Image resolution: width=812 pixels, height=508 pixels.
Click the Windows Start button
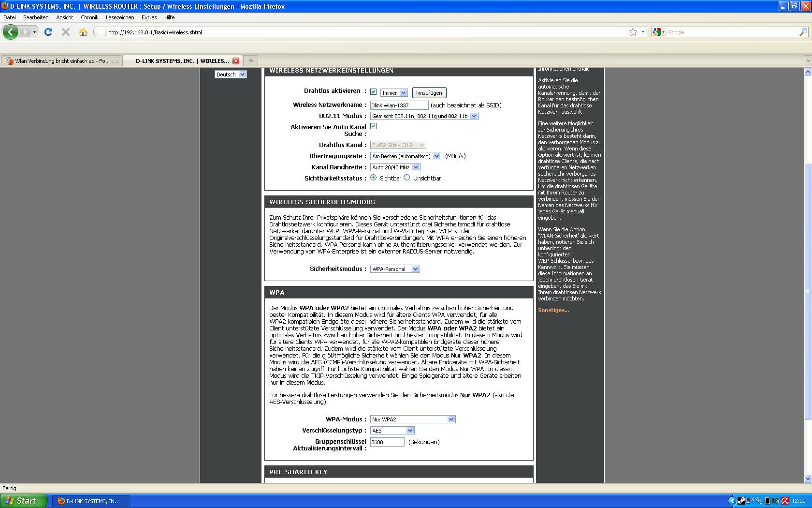24,501
